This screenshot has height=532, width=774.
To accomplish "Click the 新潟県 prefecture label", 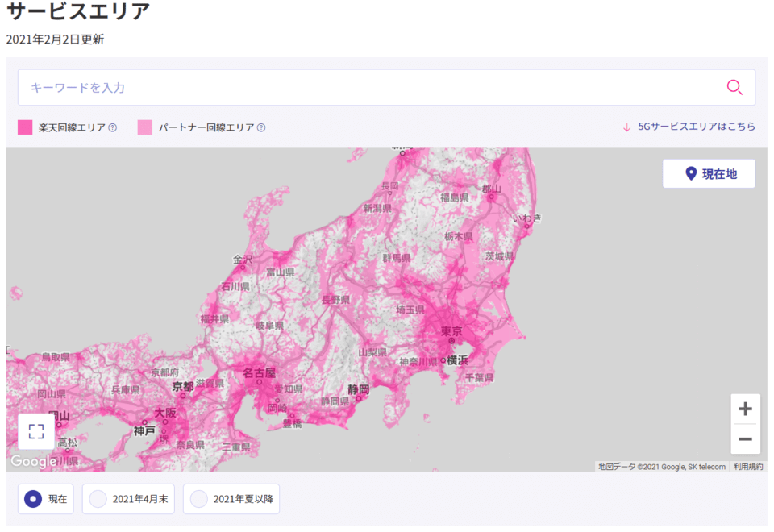I will tap(377, 208).
